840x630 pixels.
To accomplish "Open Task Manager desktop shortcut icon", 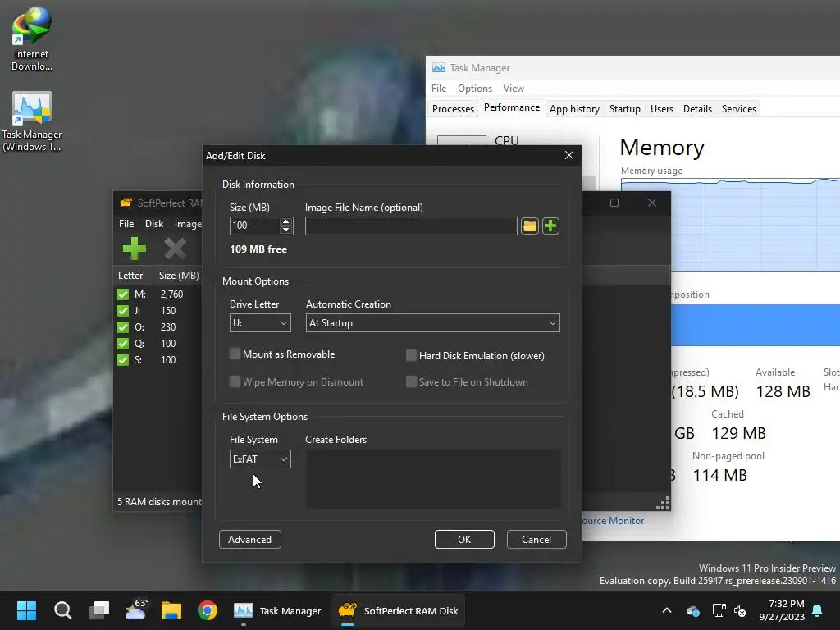I will pos(32,122).
